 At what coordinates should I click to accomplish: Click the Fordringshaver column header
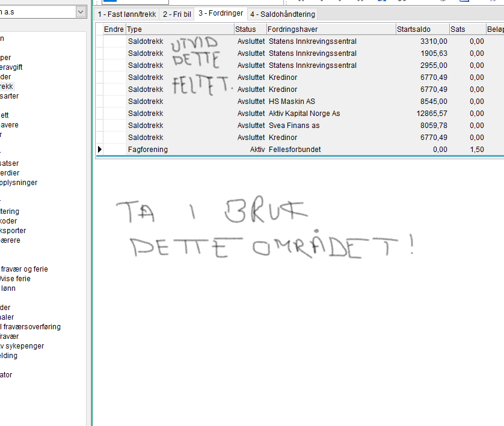click(331, 29)
